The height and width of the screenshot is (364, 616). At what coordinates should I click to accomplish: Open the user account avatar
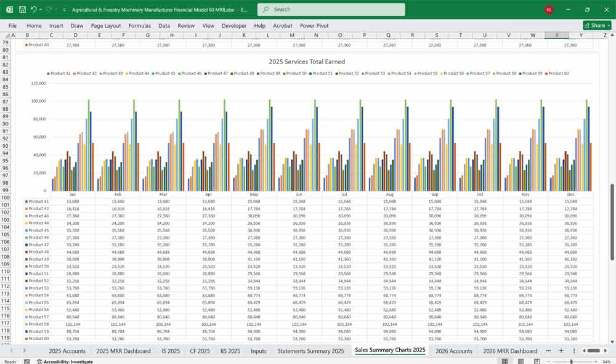pos(549,10)
